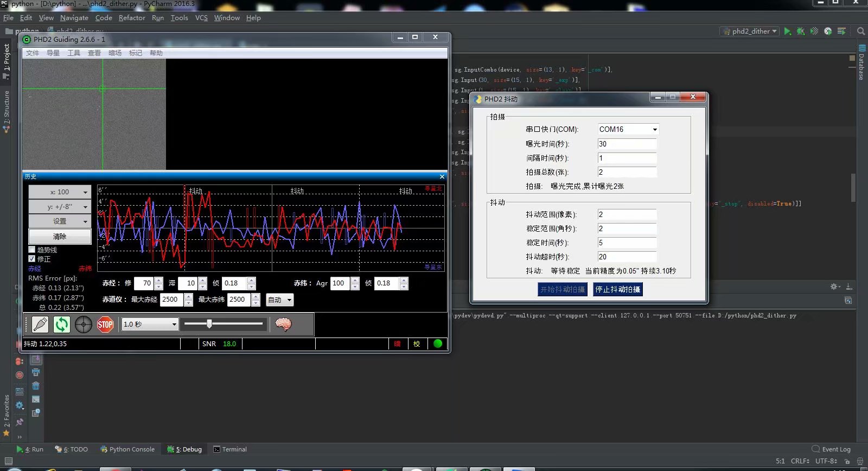The image size is (868, 471).
Task: Open the Python Console tab
Action: (127, 449)
